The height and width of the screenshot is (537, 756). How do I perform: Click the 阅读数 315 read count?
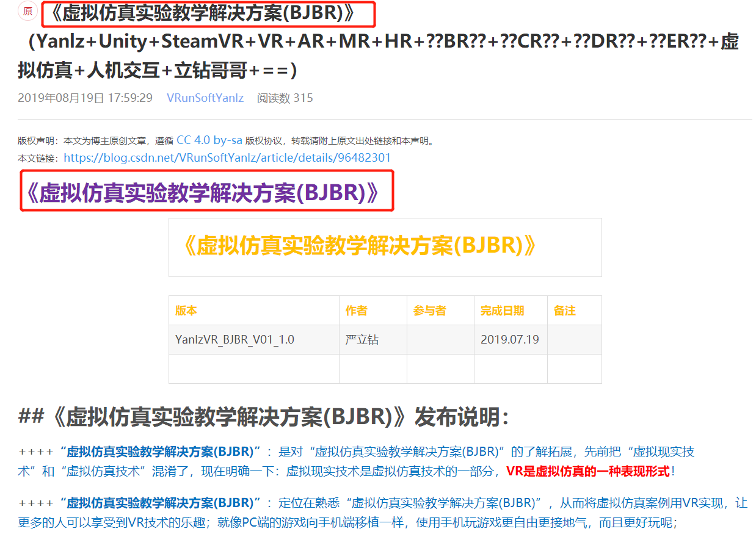285,98
